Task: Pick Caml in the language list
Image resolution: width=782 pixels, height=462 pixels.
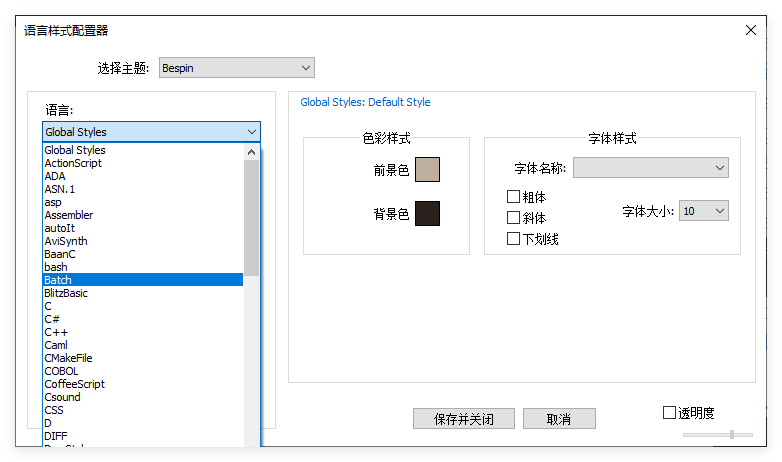Action: click(x=143, y=345)
